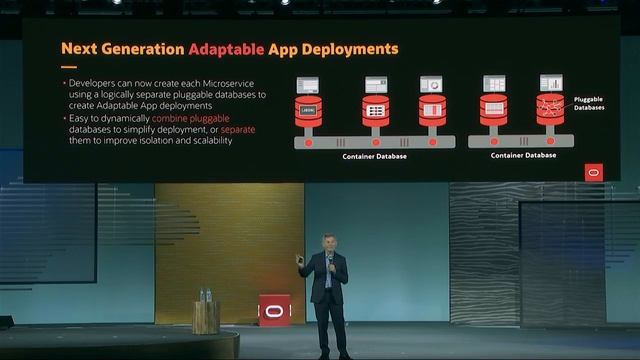Click the red Oracle cube on stage
The image size is (640, 360).
tap(275, 311)
